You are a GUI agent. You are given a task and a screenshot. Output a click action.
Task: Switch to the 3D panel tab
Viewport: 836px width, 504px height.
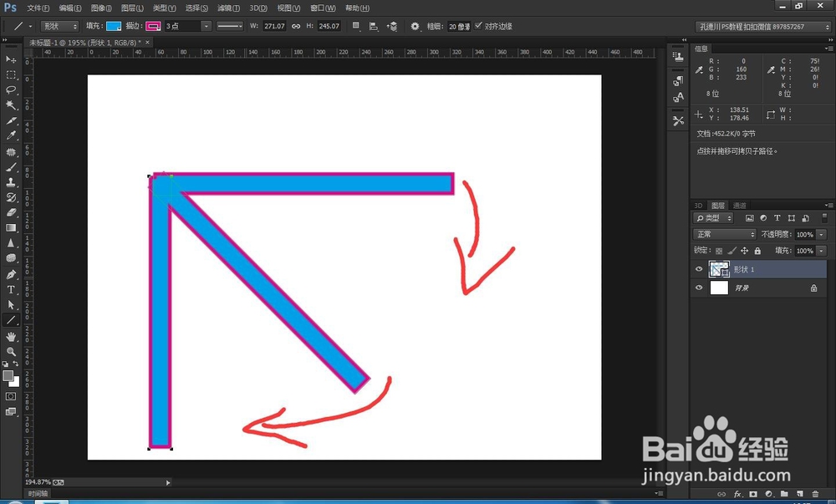[x=698, y=206]
